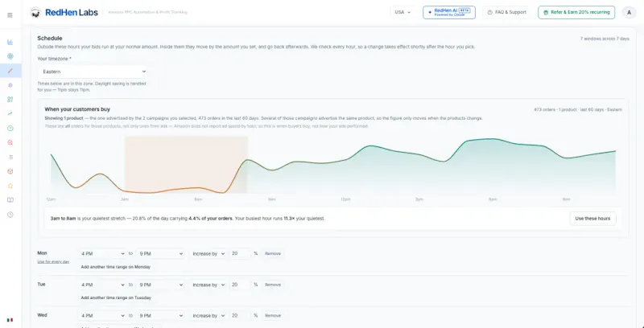Click Wednesday percent input field
This screenshot has height=328, width=644.
point(239,316)
